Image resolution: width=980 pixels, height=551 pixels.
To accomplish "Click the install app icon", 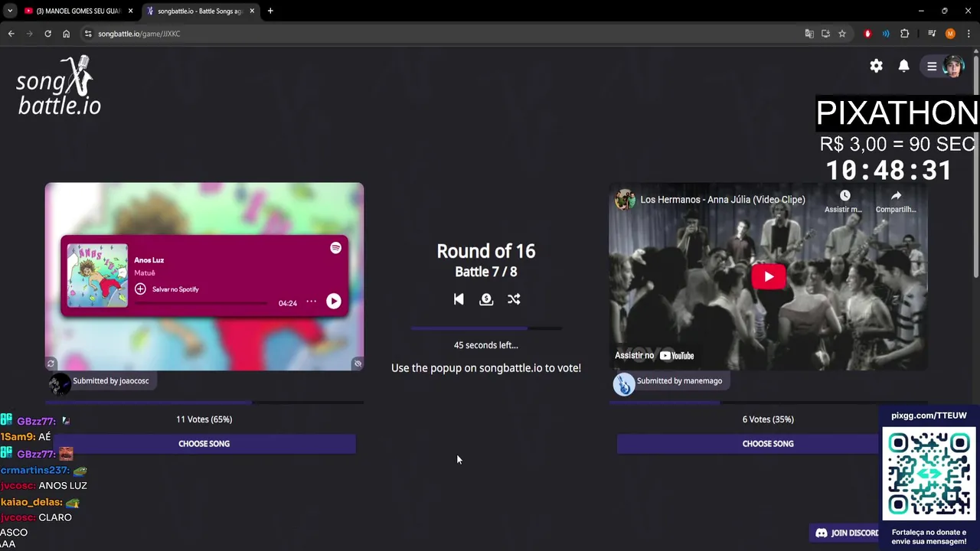I will [825, 34].
